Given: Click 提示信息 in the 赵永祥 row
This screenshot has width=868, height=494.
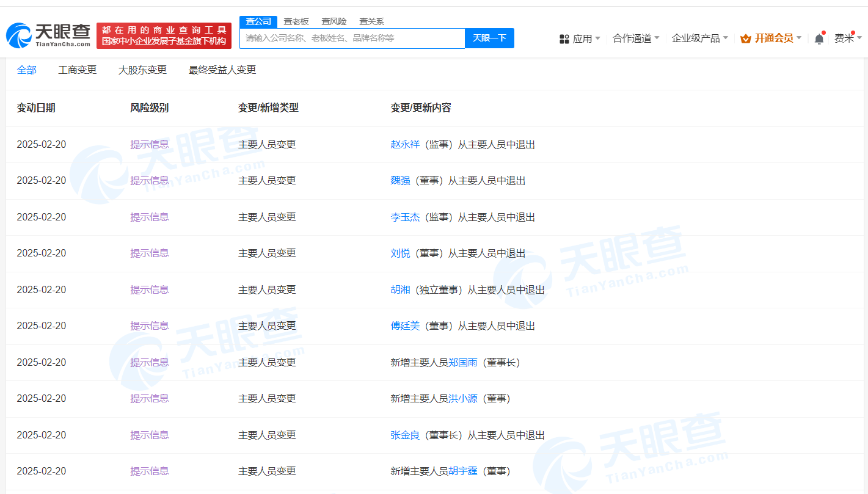Looking at the screenshot, I should click(x=150, y=144).
